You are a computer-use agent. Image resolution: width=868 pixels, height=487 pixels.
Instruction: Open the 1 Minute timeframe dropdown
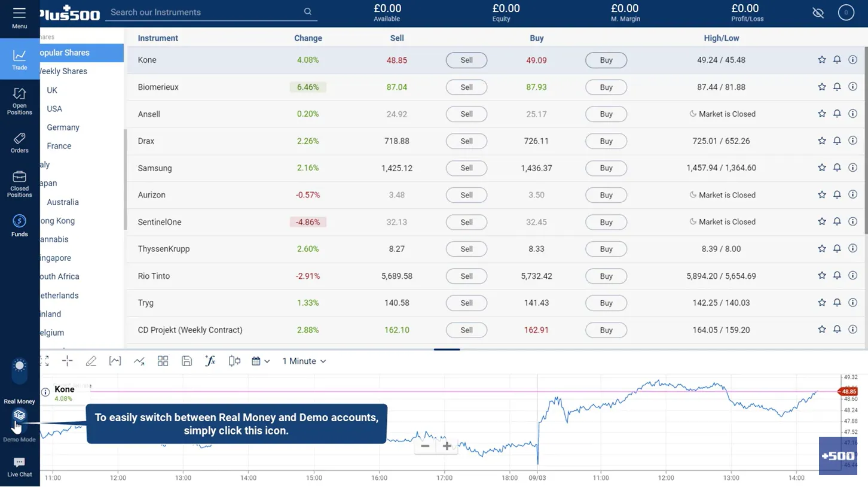point(304,361)
